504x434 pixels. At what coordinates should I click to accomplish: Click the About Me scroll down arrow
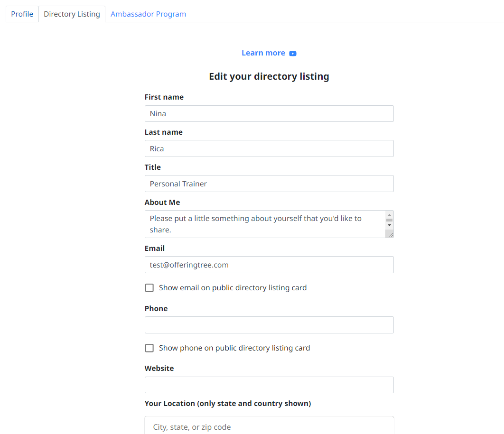389,225
